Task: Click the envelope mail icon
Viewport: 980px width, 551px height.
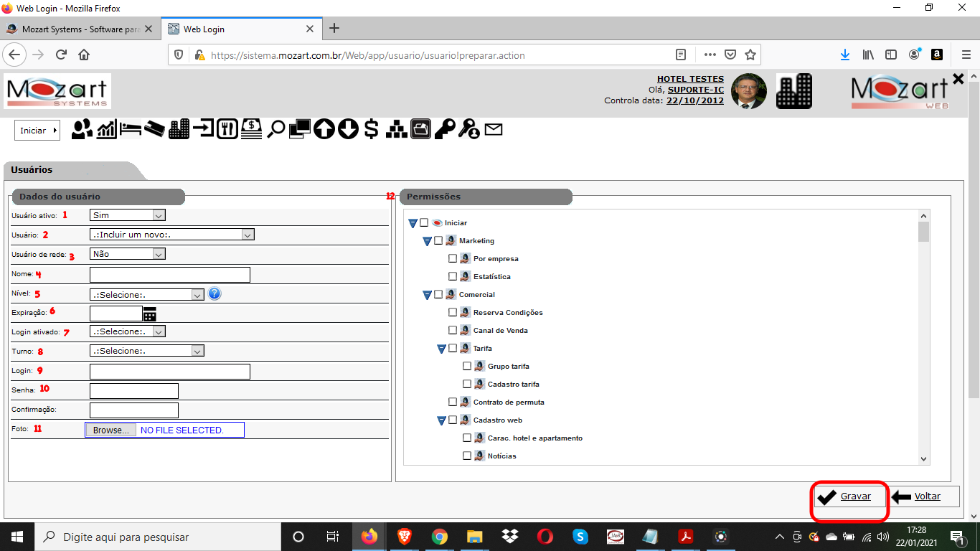Action: pos(494,130)
